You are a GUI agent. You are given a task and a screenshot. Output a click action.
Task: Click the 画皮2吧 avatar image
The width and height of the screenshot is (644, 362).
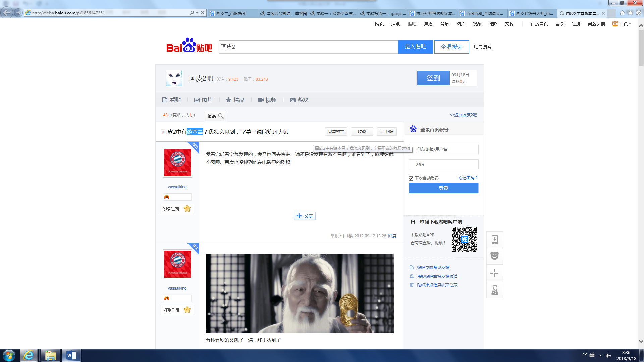pyautogui.click(x=174, y=78)
